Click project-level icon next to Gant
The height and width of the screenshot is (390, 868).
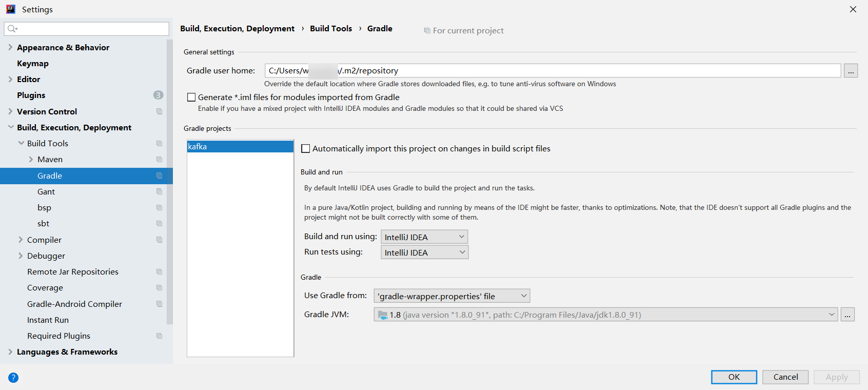pyautogui.click(x=159, y=191)
